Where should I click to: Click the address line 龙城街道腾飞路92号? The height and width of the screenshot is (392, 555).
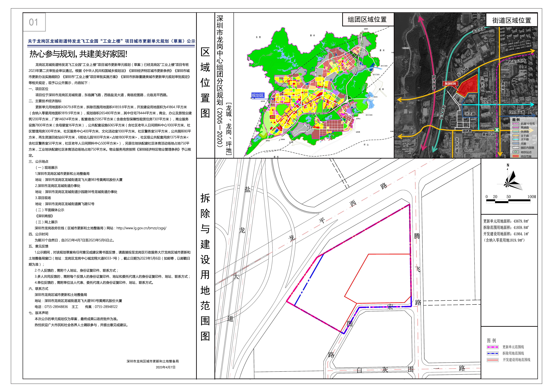(70, 204)
